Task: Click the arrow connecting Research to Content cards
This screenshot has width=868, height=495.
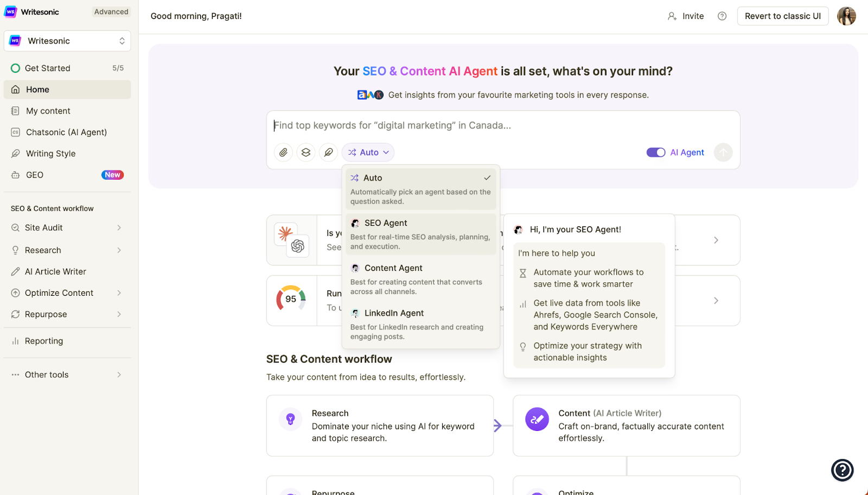Action: tap(498, 426)
